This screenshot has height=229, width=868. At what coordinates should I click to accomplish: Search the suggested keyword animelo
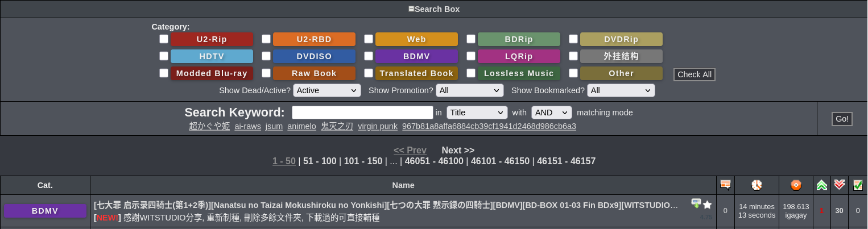301,126
